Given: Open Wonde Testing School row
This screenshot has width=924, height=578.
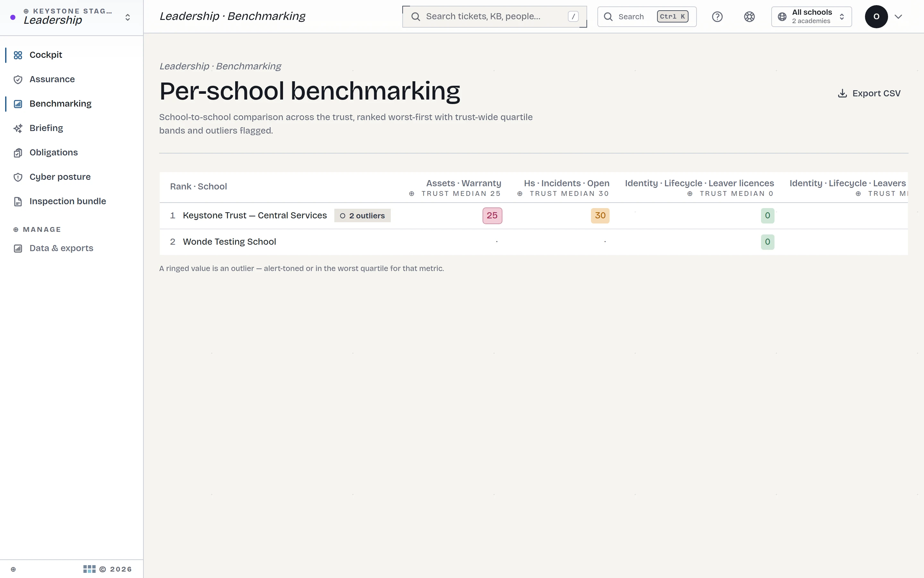Looking at the screenshot, I should pos(534,242).
